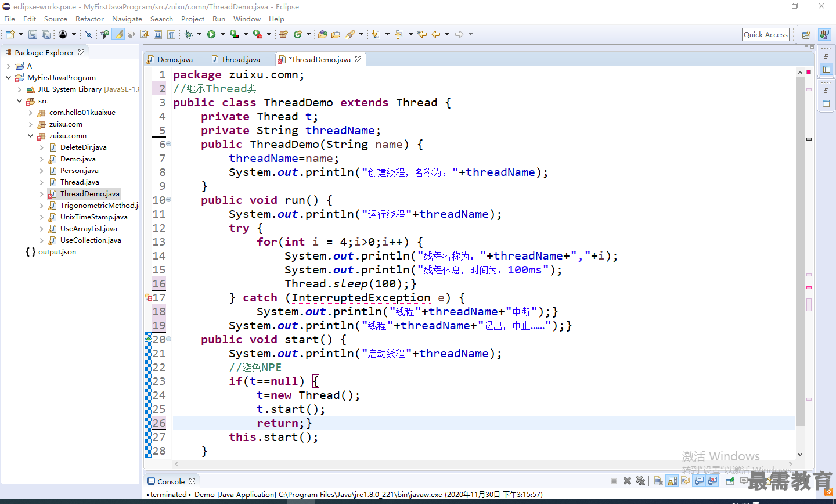Expand JRE System Library node

coord(19,89)
